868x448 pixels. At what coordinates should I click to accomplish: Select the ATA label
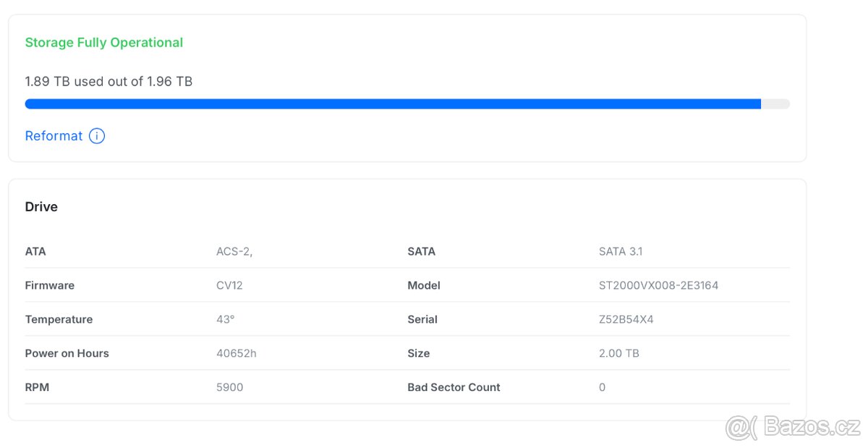click(35, 252)
